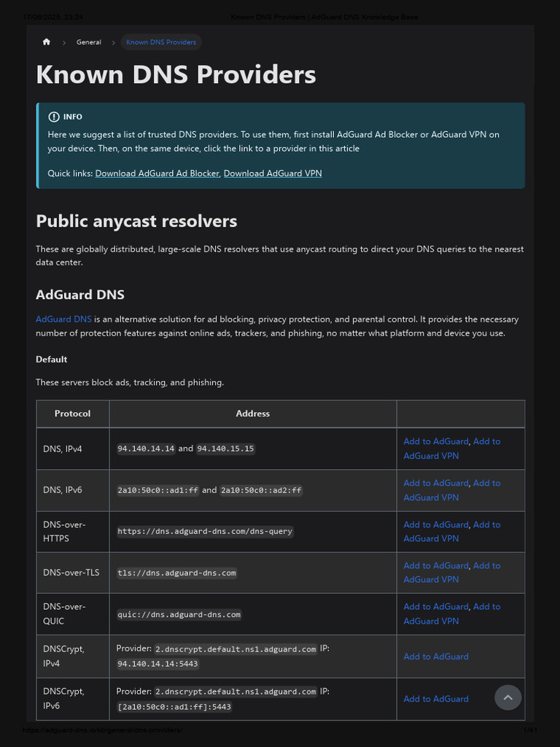This screenshot has width=560, height=747.
Task: Click Add to AdGuard in the DNS, IPv6 row
Action: point(436,483)
